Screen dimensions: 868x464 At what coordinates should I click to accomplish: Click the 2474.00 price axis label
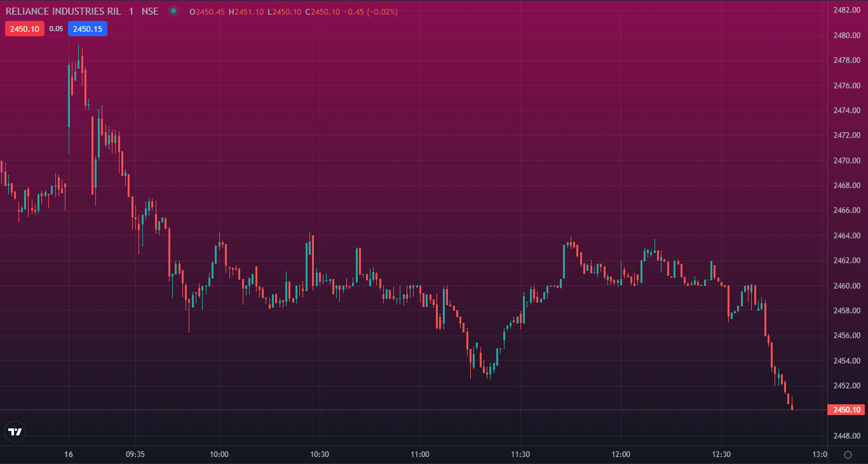pyautogui.click(x=846, y=111)
